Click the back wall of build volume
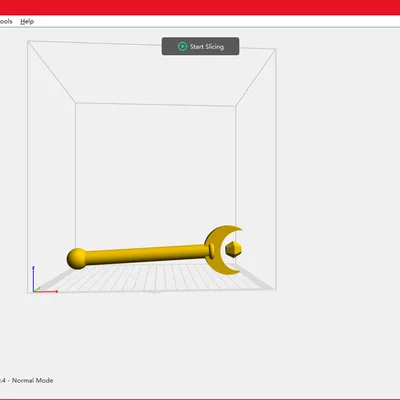This screenshot has width=400, height=400. [x=155, y=167]
